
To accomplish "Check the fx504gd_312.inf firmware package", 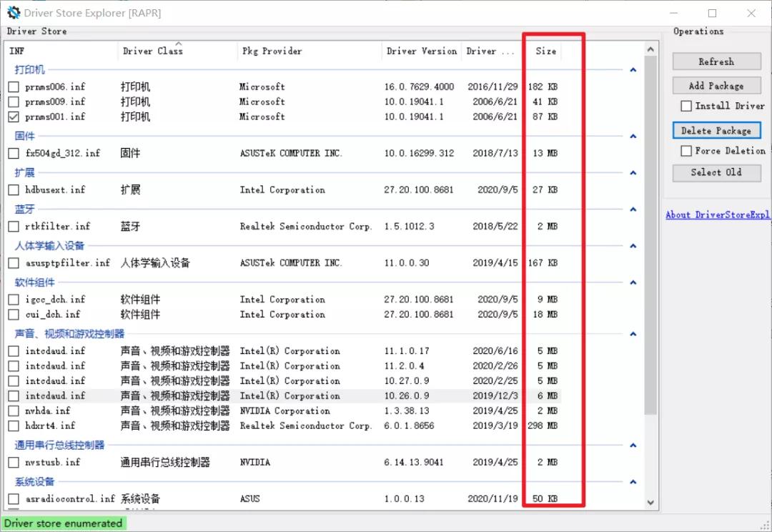I will coord(12,152).
